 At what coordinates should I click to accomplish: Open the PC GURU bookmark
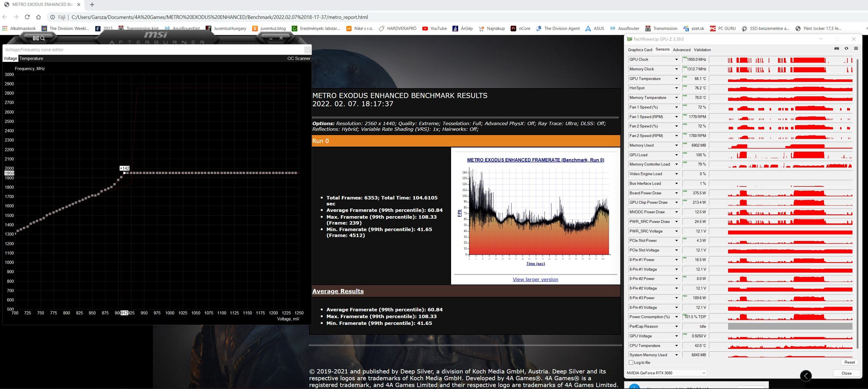[x=723, y=28]
